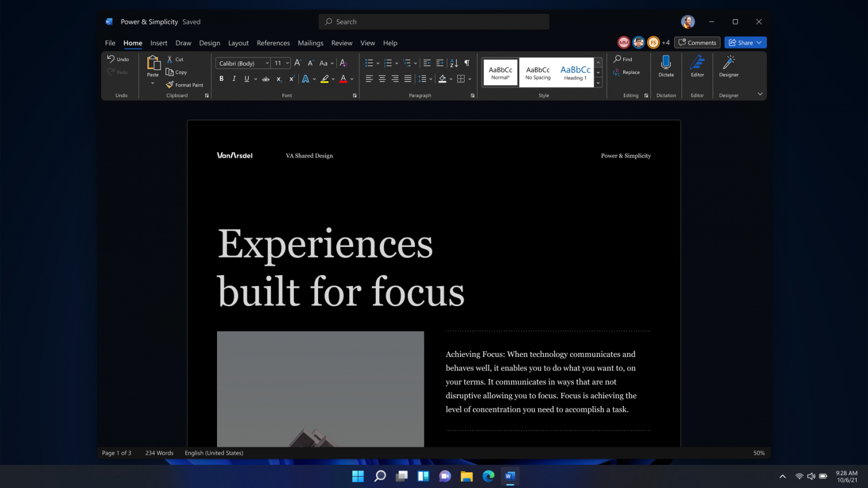Click inside the Search box
This screenshot has width=868, height=488.
433,21
